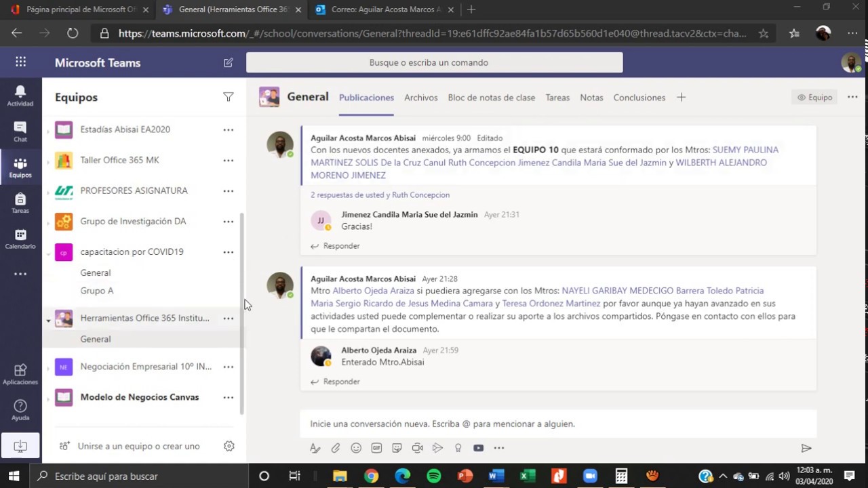Open the Conclusiones tab
Screen dimensions: 868x488
click(x=639, y=98)
